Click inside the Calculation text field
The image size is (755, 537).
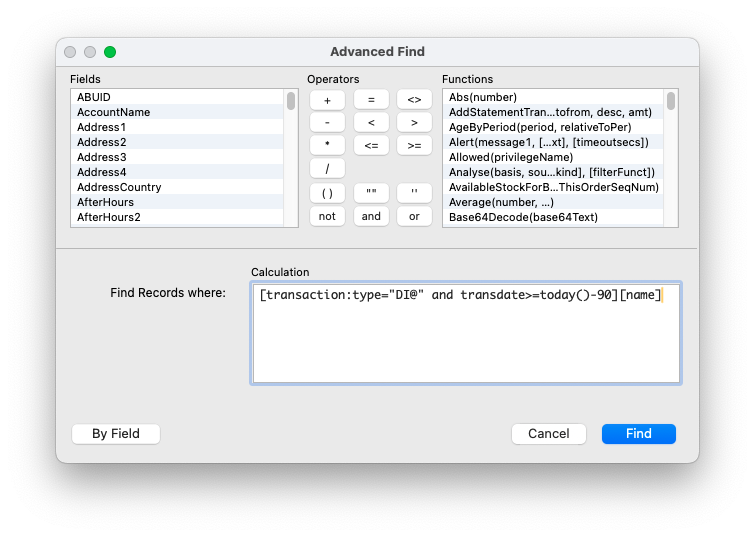click(x=465, y=340)
